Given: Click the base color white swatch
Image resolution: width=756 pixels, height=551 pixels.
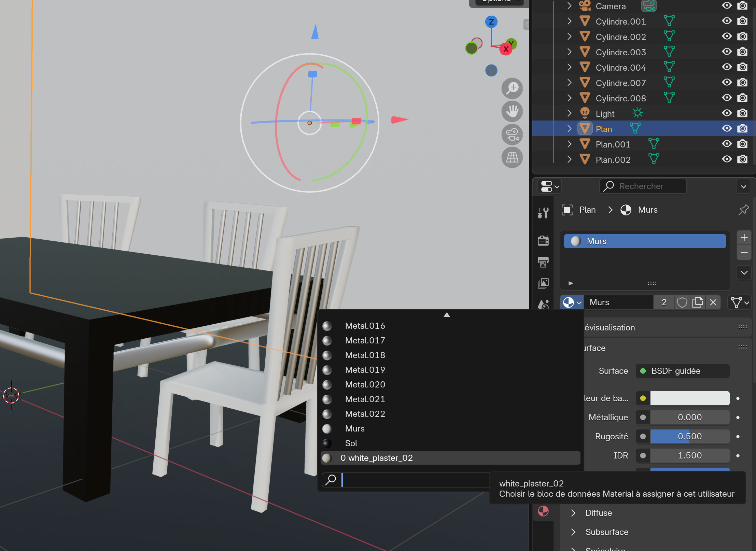Looking at the screenshot, I should [689, 398].
